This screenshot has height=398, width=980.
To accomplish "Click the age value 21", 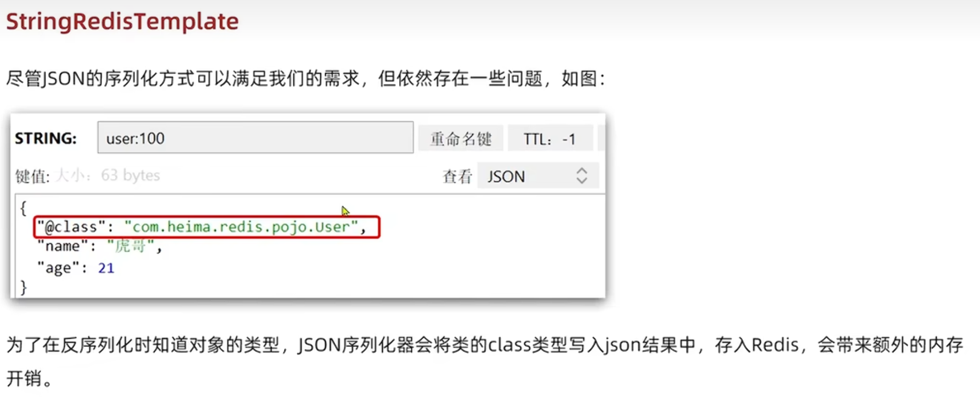I will tap(106, 268).
